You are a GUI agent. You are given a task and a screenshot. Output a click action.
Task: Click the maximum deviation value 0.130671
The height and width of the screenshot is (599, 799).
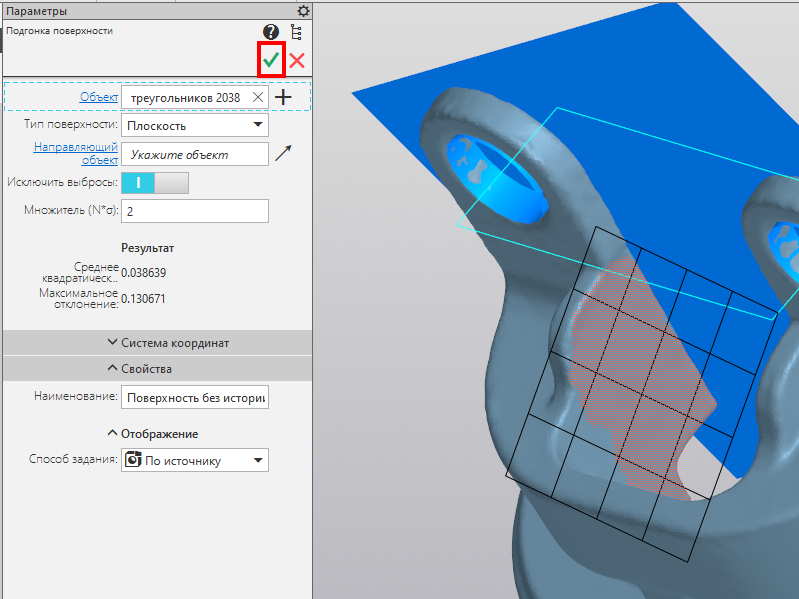coord(143,298)
